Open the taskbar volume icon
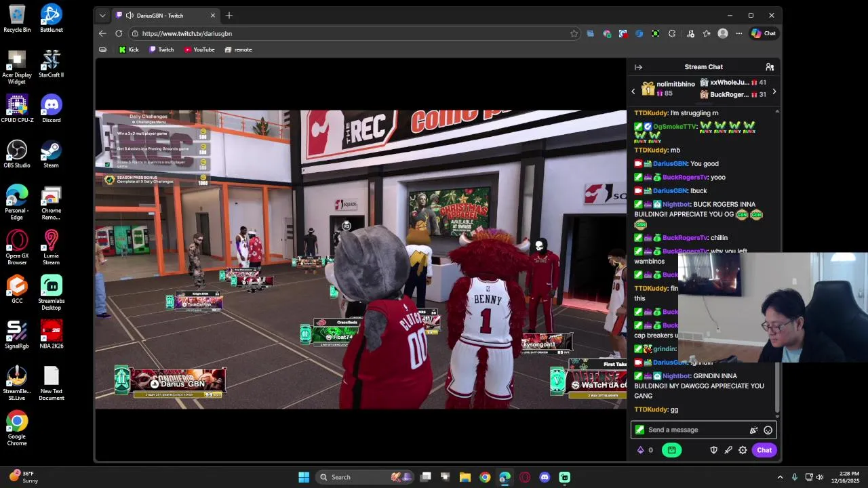 819,477
